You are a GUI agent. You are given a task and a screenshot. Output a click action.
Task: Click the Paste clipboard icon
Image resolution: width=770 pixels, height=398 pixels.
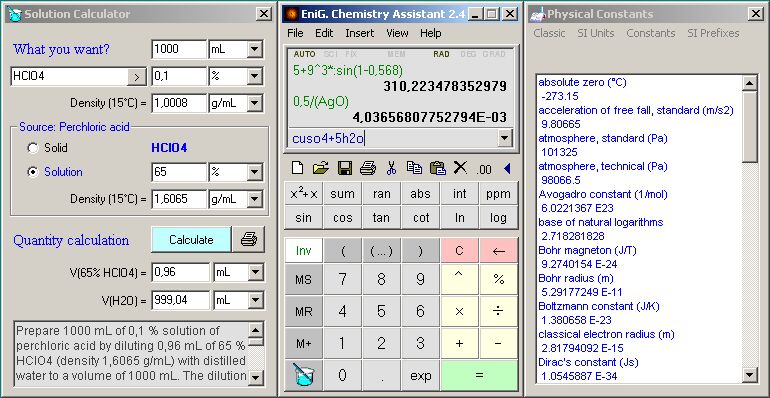click(x=437, y=169)
